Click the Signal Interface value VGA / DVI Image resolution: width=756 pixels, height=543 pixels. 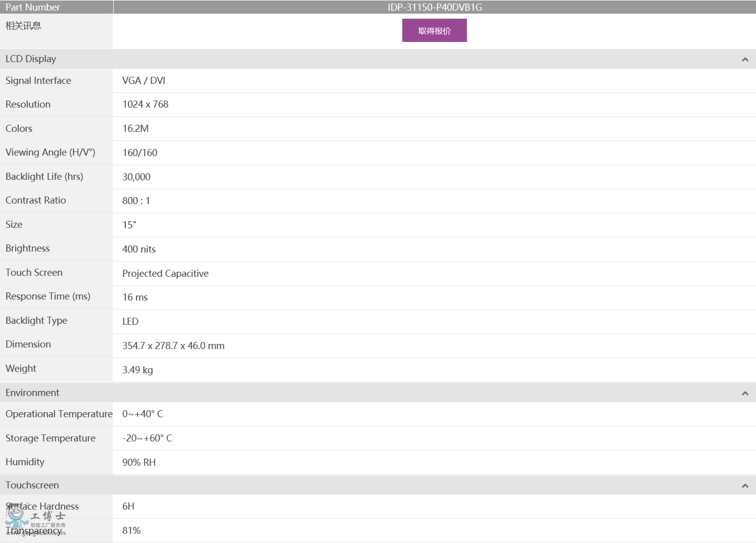pyautogui.click(x=144, y=81)
